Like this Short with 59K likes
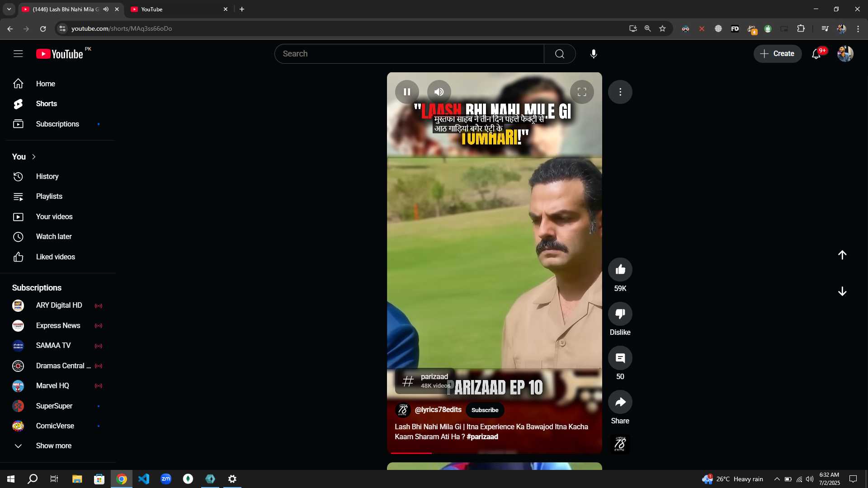Image resolution: width=868 pixels, height=488 pixels. [x=620, y=269]
